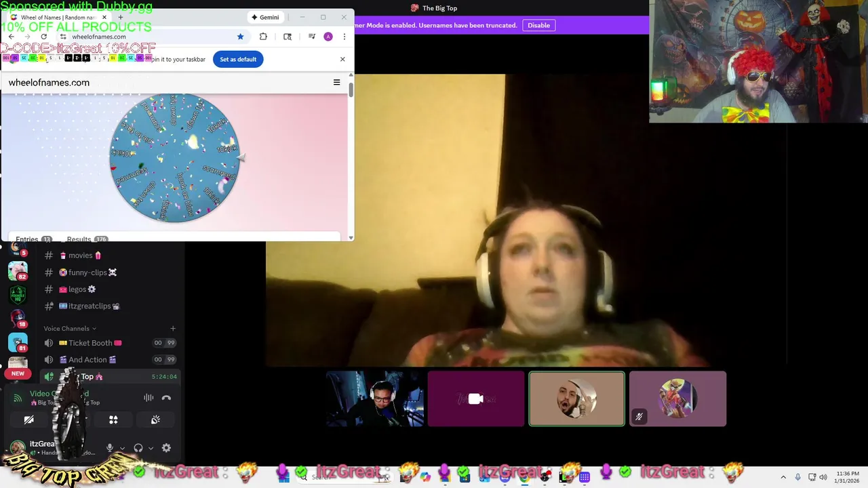Open taskbar volume control
This screenshot has height=488, width=868.
[x=823, y=477]
